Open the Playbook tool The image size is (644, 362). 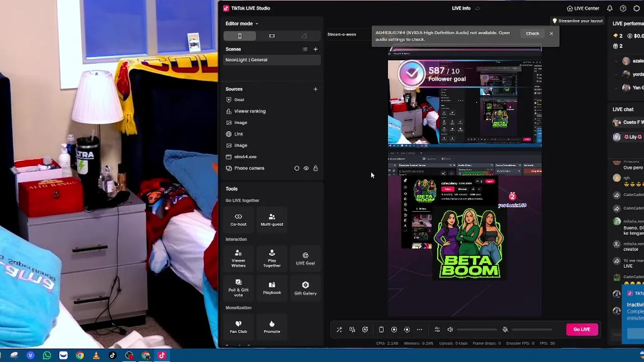(x=272, y=288)
